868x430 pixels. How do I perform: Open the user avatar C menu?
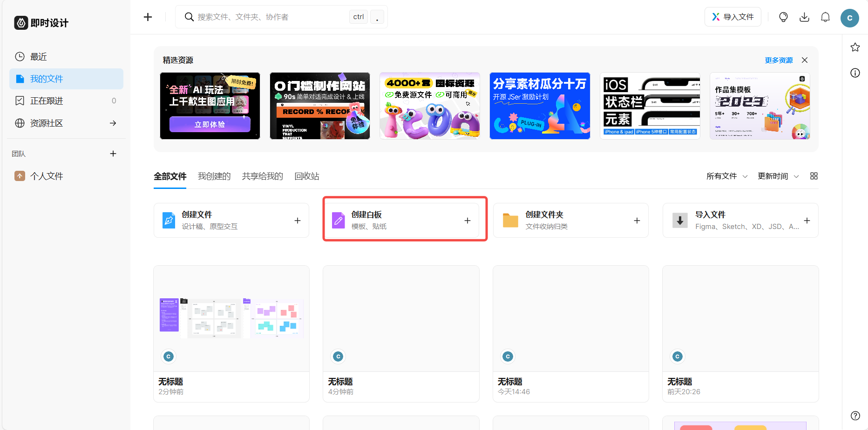coord(850,18)
